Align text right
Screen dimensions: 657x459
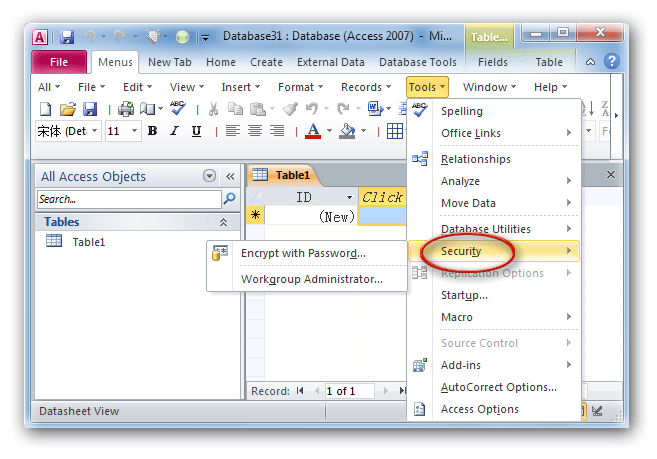pos(277,131)
